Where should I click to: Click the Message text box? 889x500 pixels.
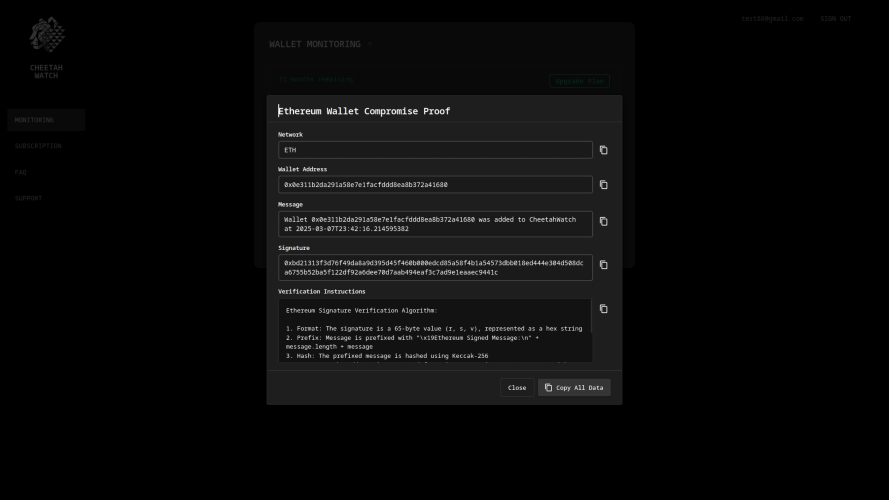coord(435,224)
